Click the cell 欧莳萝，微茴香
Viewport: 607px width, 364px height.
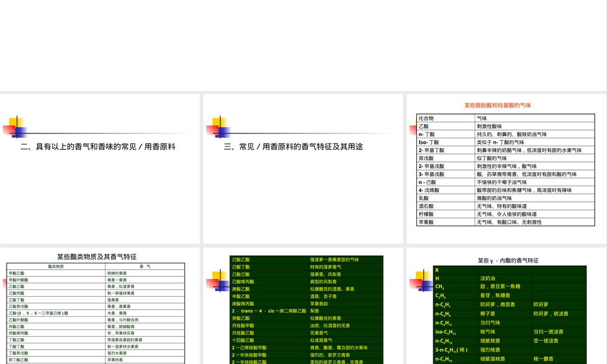[x=505, y=305]
